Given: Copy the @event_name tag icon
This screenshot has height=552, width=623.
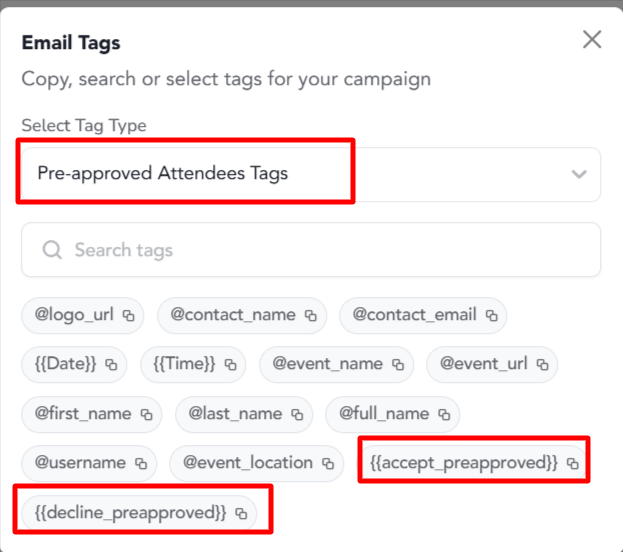Looking at the screenshot, I should click(398, 364).
